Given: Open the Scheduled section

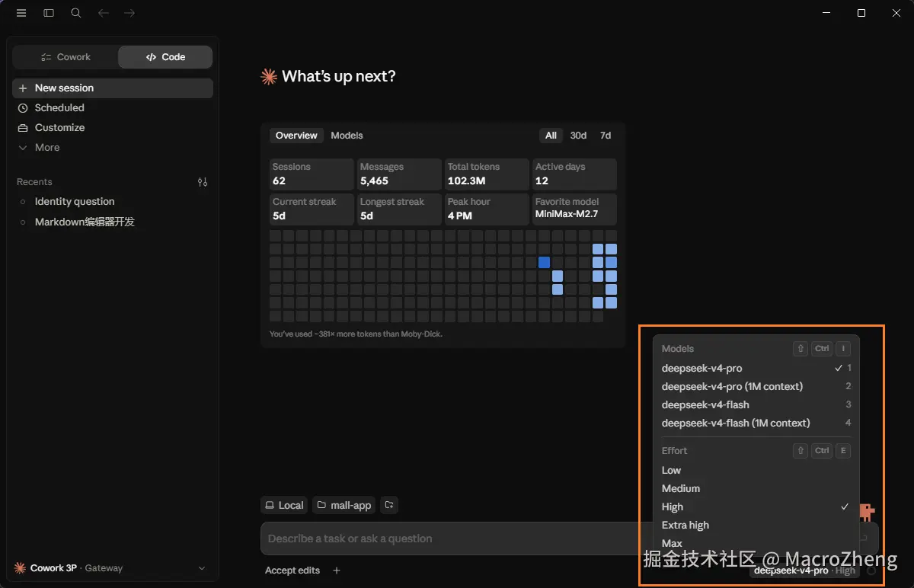Looking at the screenshot, I should (113, 108).
